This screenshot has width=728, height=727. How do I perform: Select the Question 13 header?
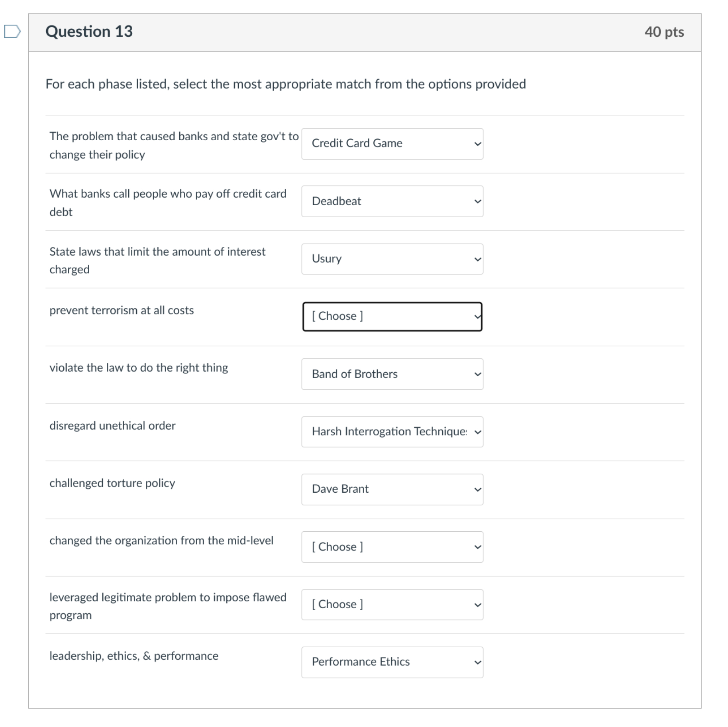coord(90,31)
